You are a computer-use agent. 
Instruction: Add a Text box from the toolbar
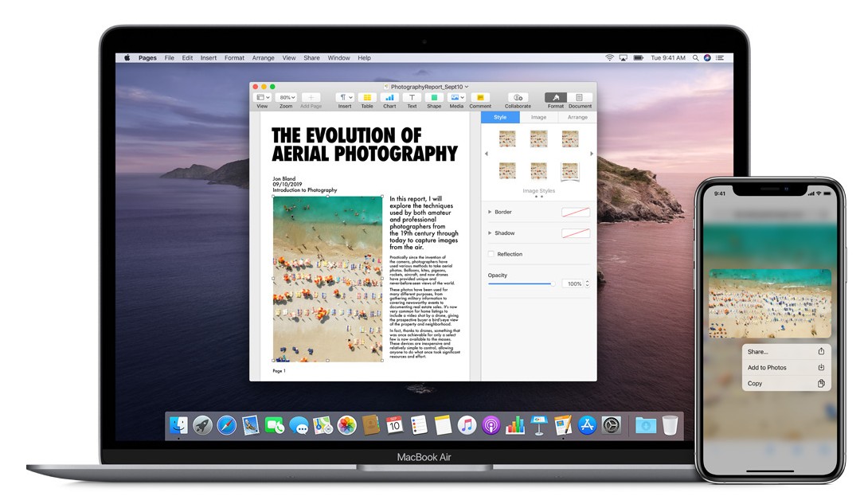point(412,97)
